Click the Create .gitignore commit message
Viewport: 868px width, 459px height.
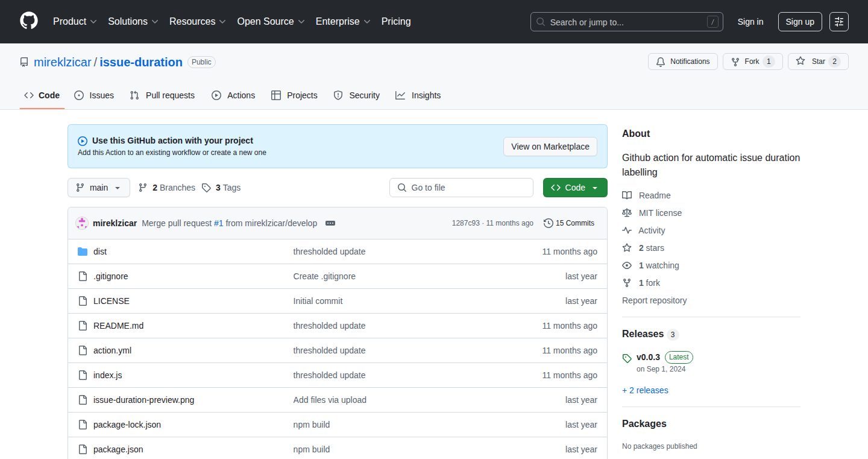(324, 276)
